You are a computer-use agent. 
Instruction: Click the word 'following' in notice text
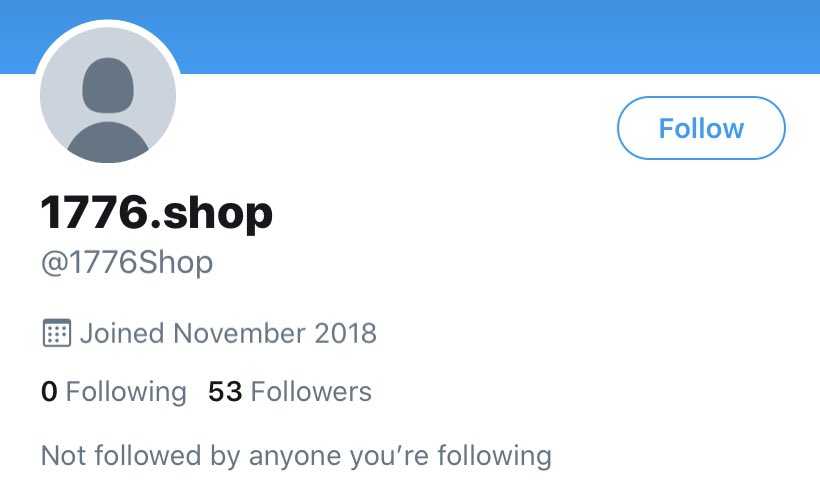(x=494, y=456)
